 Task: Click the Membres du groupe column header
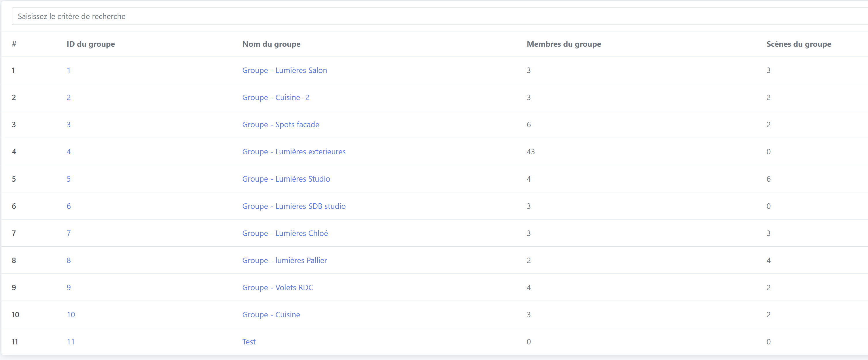(x=564, y=44)
